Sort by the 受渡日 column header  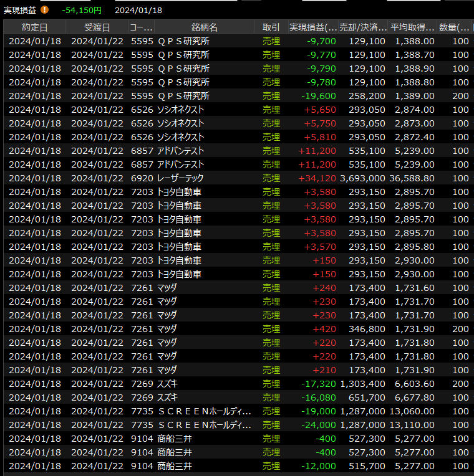[x=97, y=27]
